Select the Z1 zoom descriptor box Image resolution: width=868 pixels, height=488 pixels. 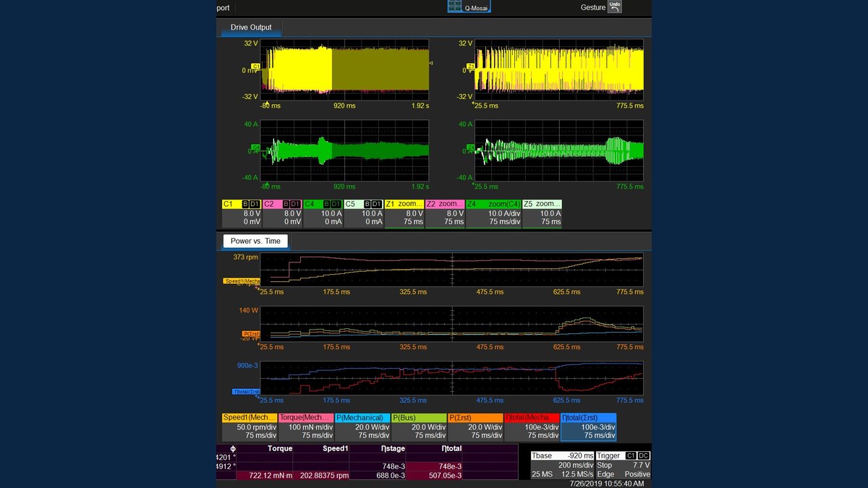point(404,213)
